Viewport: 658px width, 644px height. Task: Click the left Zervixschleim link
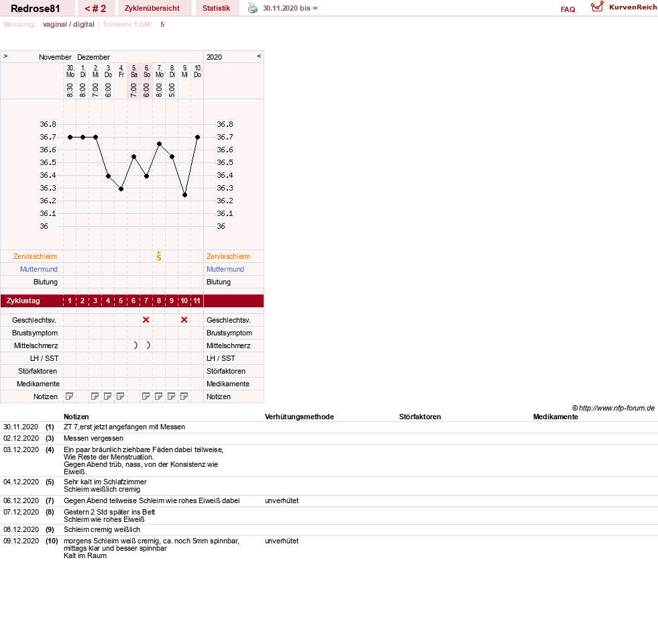pyautogui.click(x=36, y=256)
